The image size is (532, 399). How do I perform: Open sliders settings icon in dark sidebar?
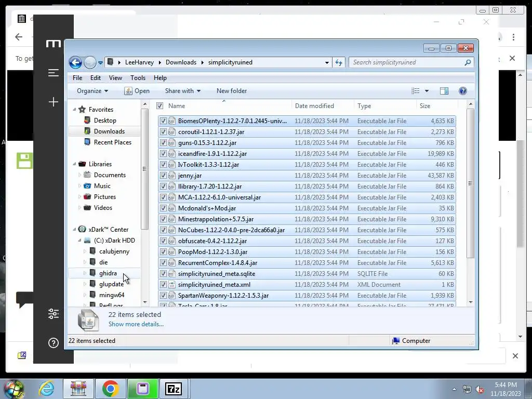(x=54, y=314)
